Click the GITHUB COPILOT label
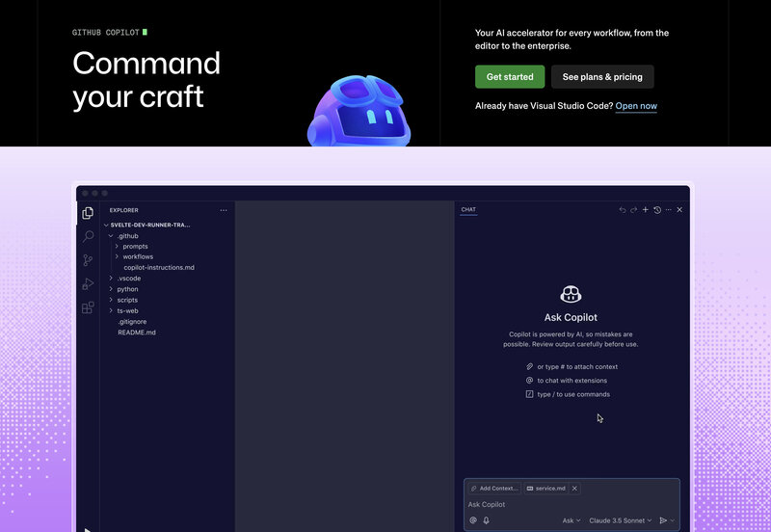This screenshot has width=771, height=532. tap(106, 33)
